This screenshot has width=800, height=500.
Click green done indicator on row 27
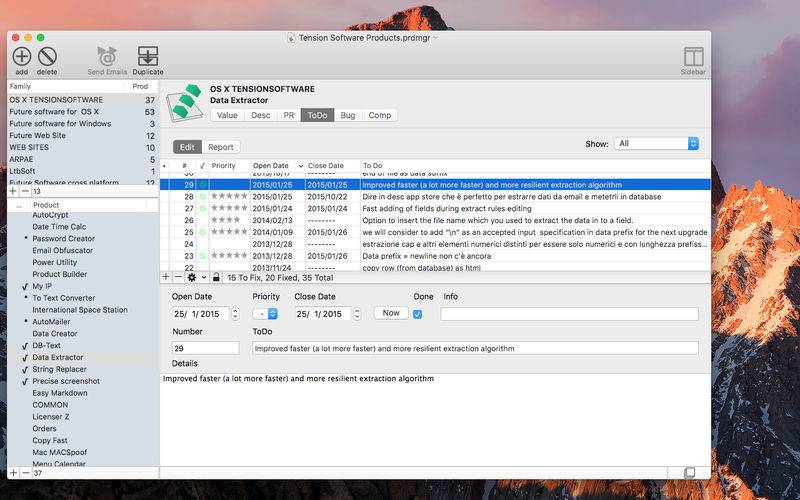(203, 208)
